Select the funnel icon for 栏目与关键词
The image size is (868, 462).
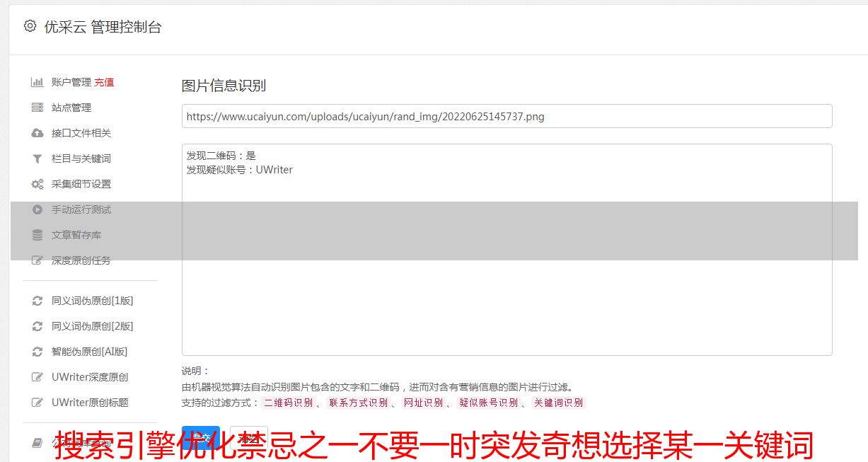pos(37,158)
